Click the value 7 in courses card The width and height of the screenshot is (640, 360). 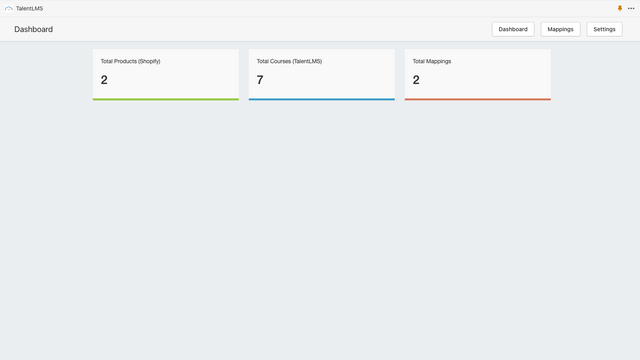coord(260,80)
